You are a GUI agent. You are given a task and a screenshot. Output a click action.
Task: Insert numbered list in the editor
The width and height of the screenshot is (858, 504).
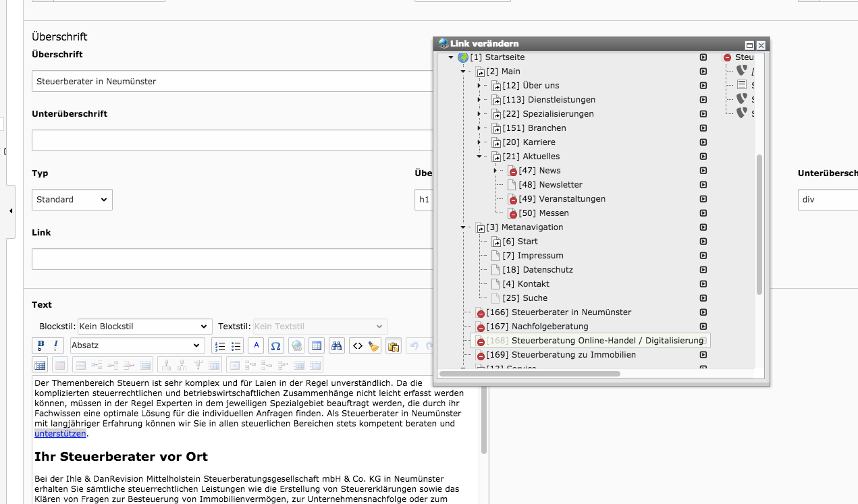tap(219, 346)
